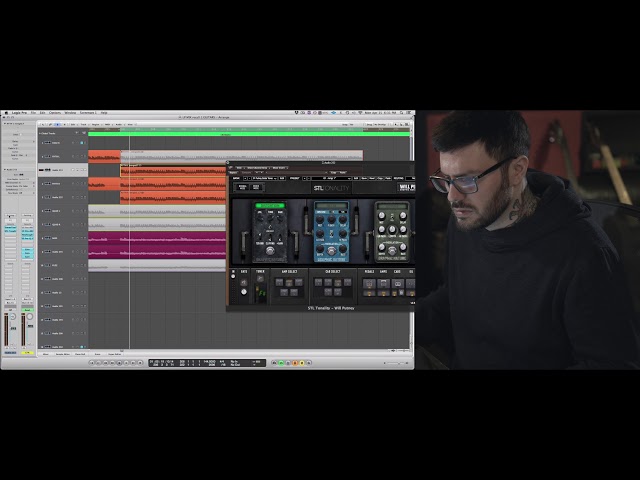Select third amp in AMP SELECT

tap(299, 282)
